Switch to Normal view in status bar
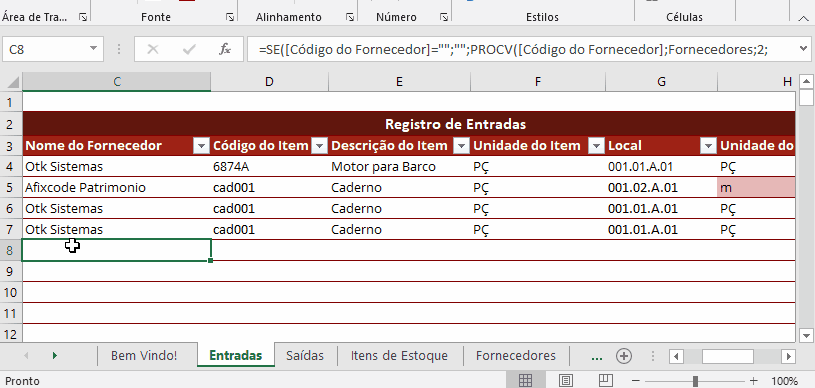The image size is (815, 388). [x=525, y=380]
